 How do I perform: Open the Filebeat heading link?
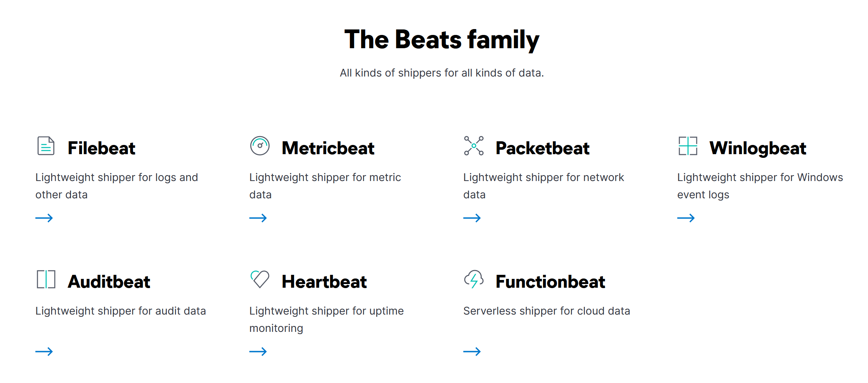coord(101,148)
